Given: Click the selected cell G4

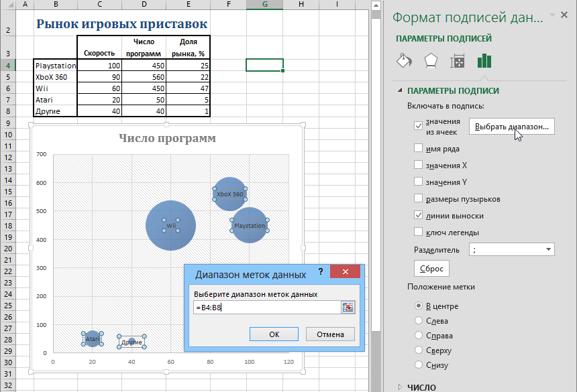Looking at the screenshot, I should [x=264, y=65].
